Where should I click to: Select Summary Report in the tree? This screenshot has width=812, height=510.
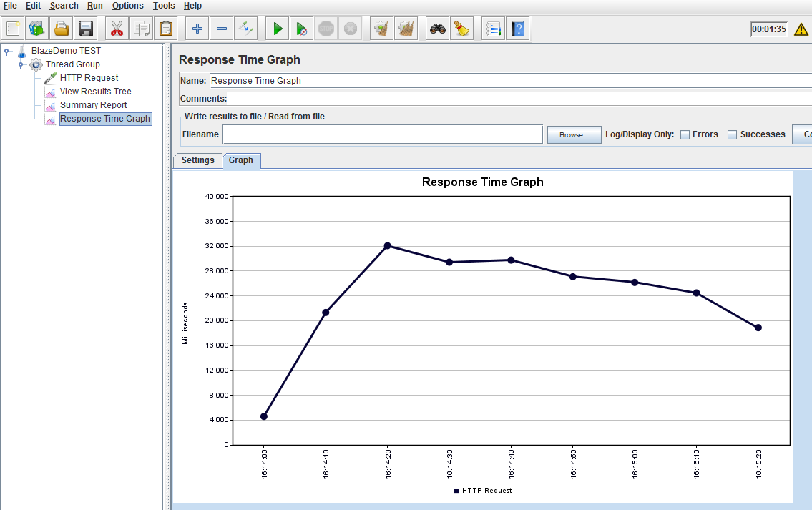(93, 105)
